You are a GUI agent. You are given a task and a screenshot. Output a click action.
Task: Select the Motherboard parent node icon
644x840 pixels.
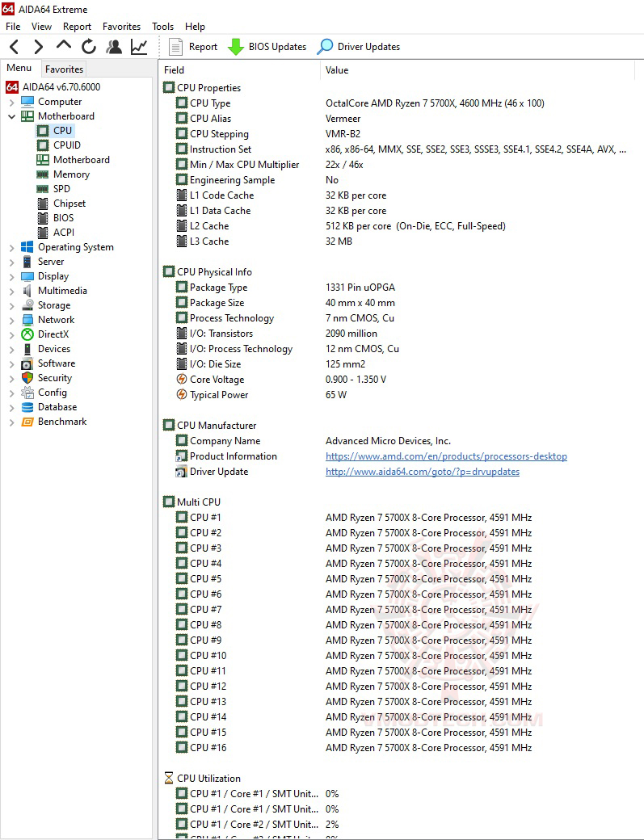point(27,116)
